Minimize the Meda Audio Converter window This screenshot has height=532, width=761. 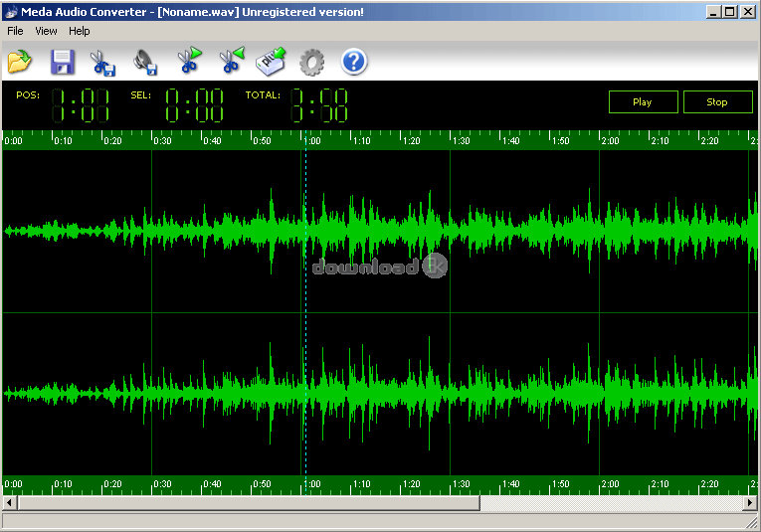coord(712,12)
